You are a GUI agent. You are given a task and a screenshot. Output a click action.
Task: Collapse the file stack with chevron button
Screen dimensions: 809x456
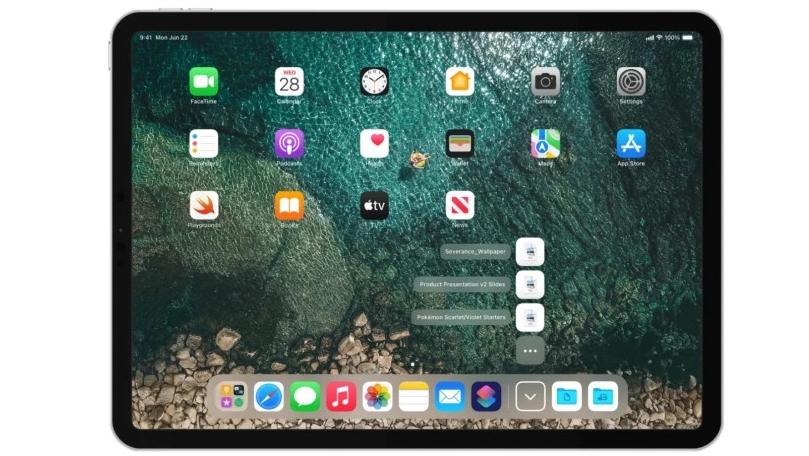coord(530,396)
